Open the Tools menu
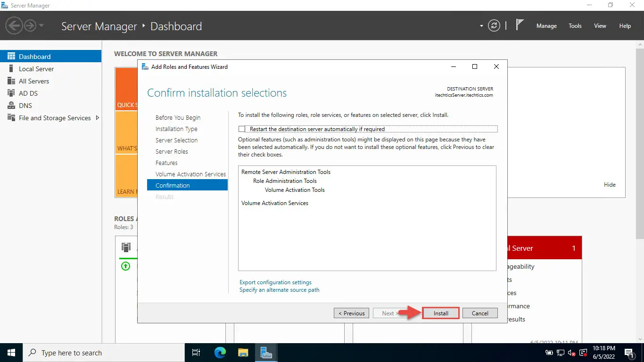This screenshot has height=362, width=644. 575,26
